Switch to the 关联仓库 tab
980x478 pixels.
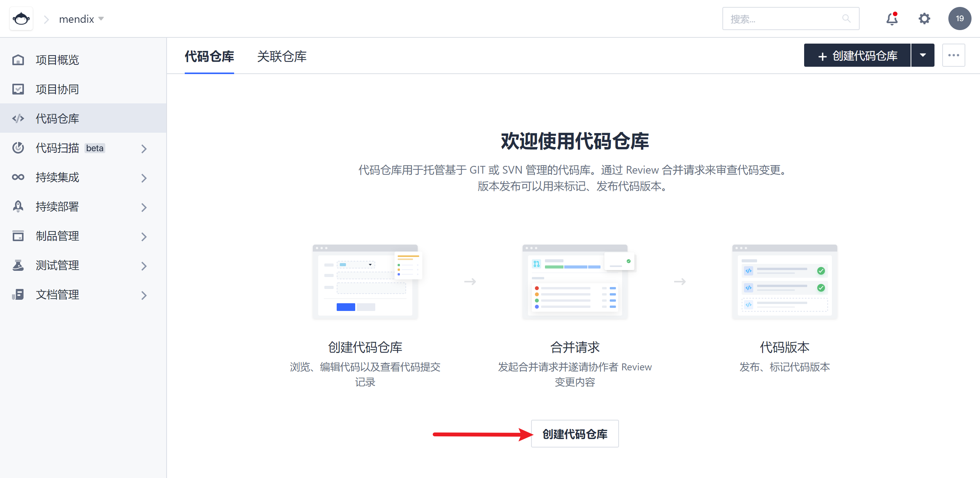click(x=282, y=57)
